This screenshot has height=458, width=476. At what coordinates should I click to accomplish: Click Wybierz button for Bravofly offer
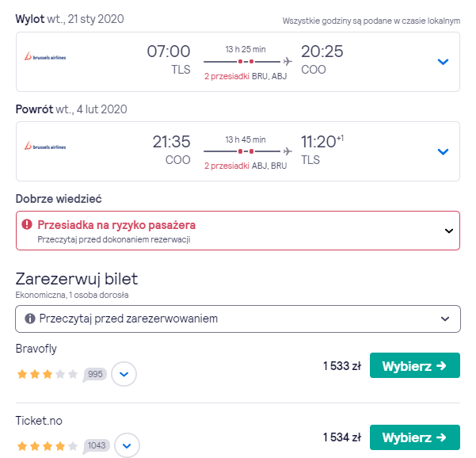(x=415, y=365)
